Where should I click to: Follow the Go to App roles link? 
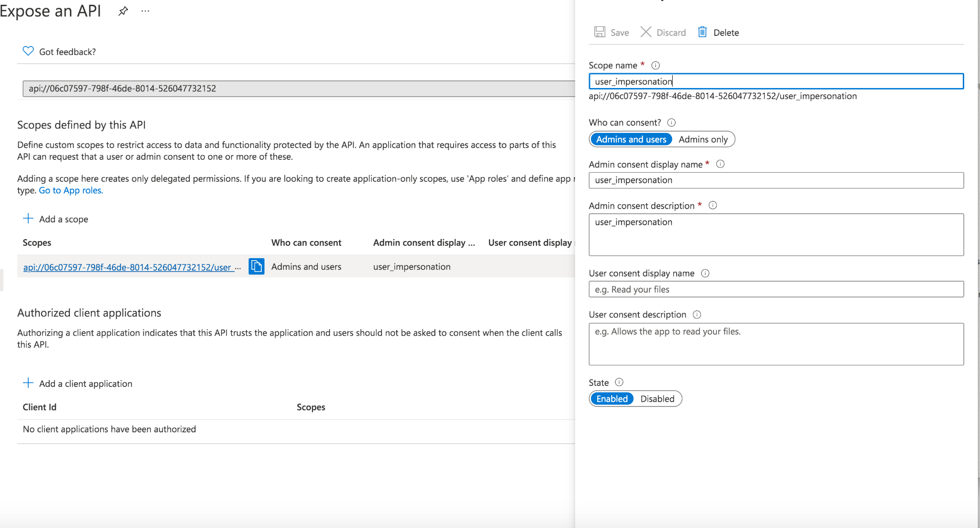click(x=71, y=190)
